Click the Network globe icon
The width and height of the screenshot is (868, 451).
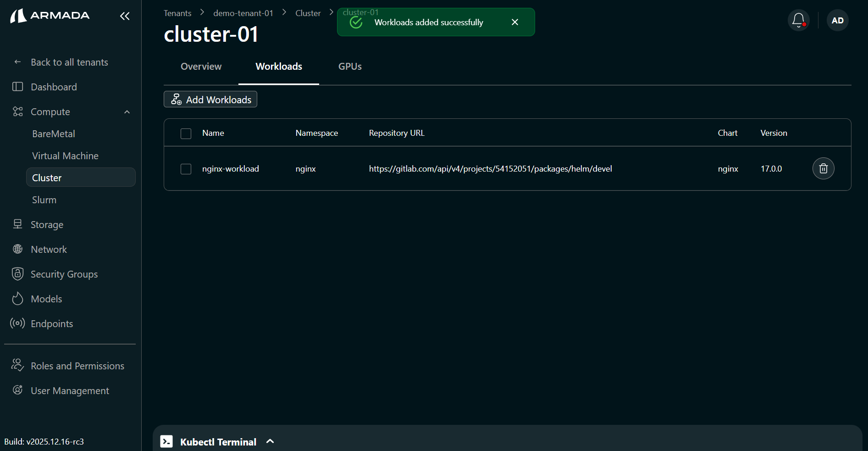pyautogui.click(x=17, y=249)
